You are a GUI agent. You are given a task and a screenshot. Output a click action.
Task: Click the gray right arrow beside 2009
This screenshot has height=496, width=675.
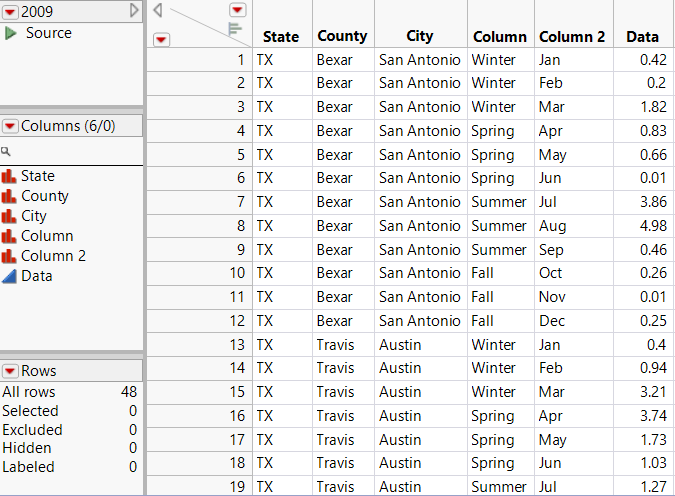coord(135,10)
